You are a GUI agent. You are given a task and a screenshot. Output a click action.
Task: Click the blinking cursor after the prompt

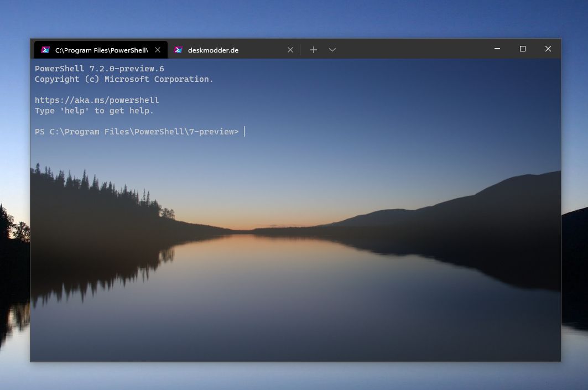(244, 132)
